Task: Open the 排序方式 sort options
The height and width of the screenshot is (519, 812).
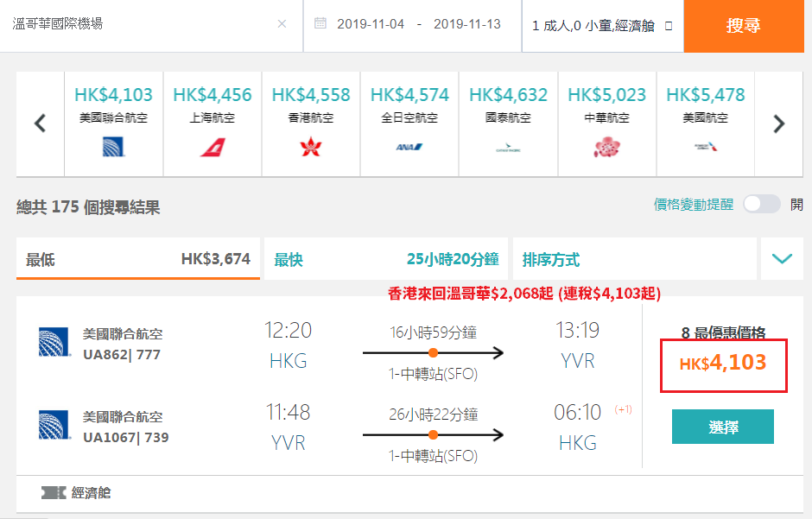Action: tap(635, 259)
